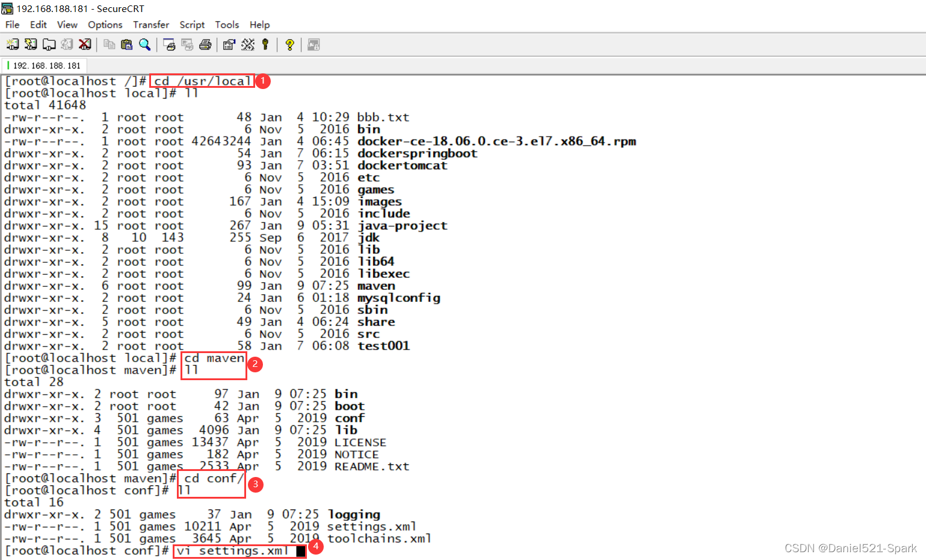
Task: Click the LICENSE file name
Action: (360, 442)
